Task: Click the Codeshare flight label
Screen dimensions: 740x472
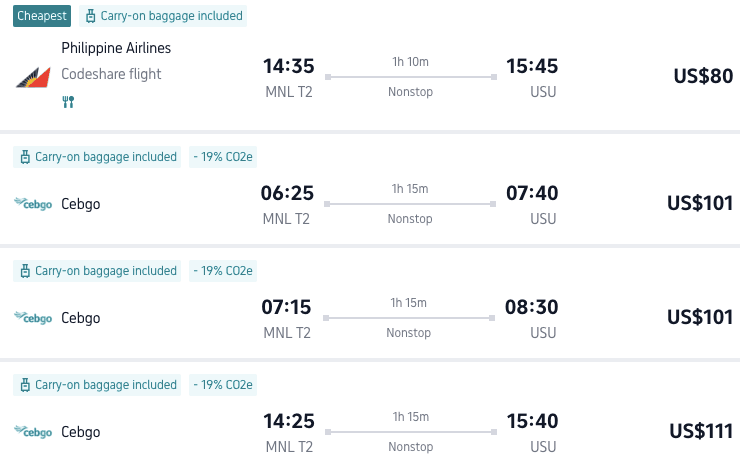Action: coord(111,74)
